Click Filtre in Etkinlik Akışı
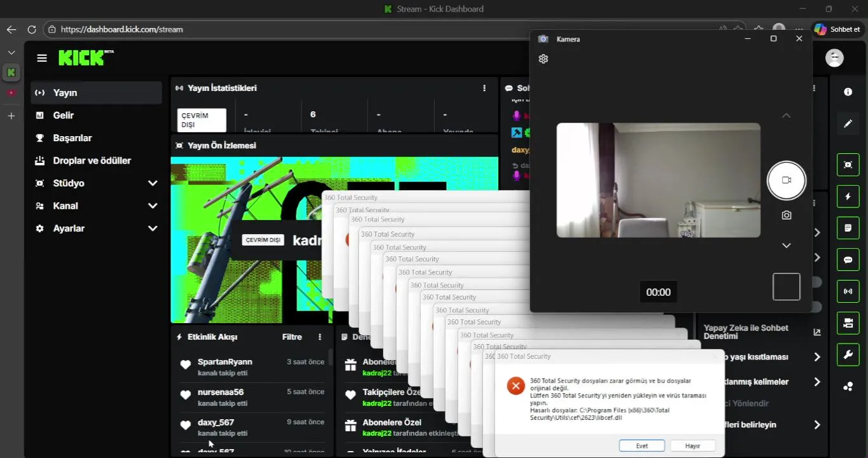The image size is (868, 458). tap(292, 337)
